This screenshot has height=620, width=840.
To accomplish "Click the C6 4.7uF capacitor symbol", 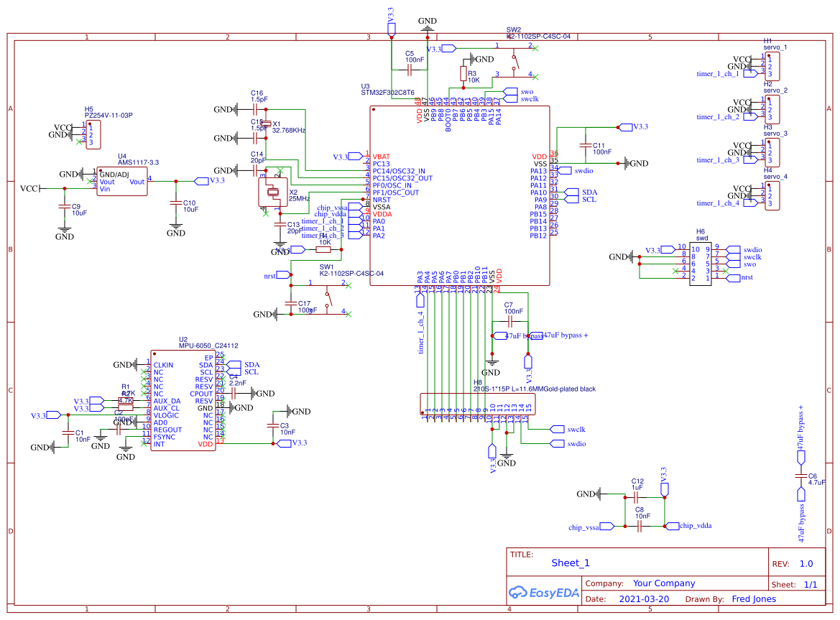I will click(801, 476).
